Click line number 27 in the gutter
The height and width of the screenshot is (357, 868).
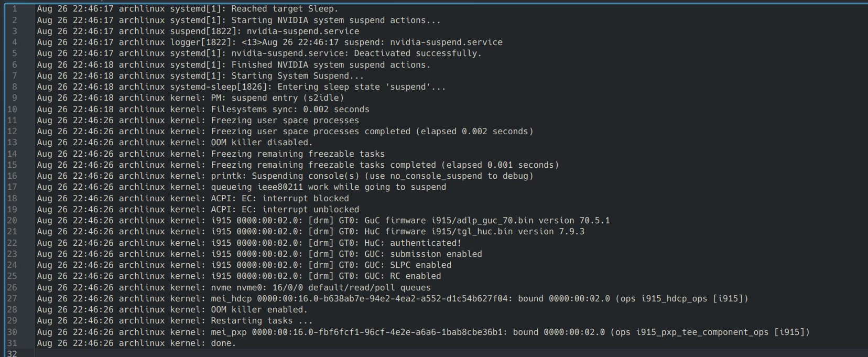click(12, 299)
